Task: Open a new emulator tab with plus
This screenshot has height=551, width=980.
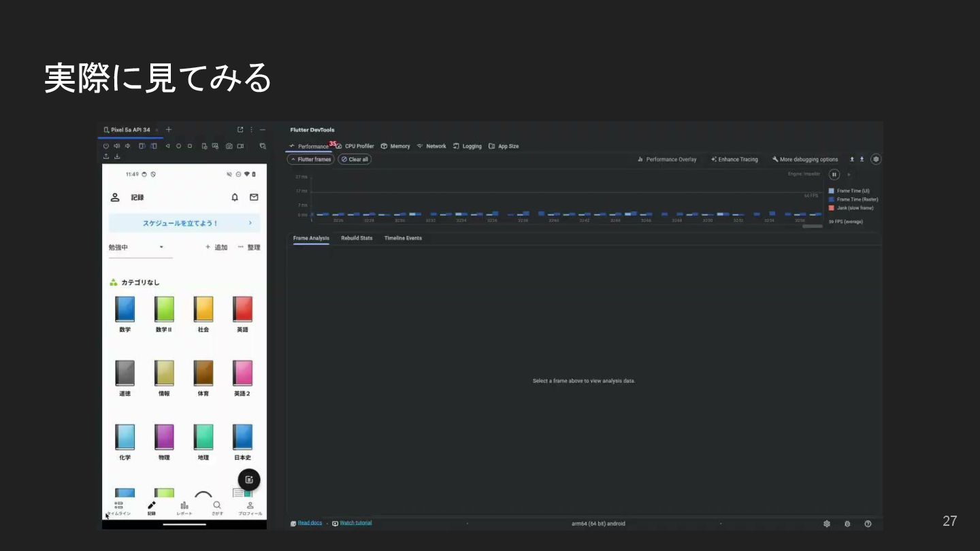Action: [169, 130]
